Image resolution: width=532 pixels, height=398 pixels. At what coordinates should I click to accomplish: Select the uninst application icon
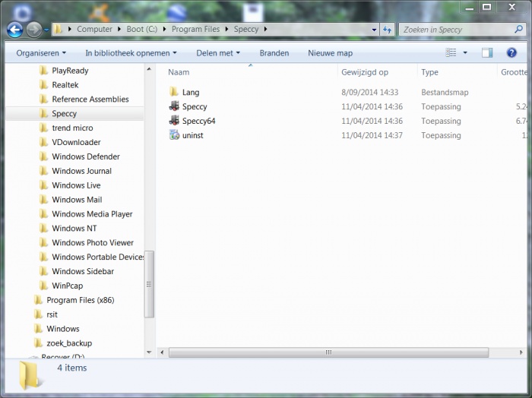tap(174, 135)
